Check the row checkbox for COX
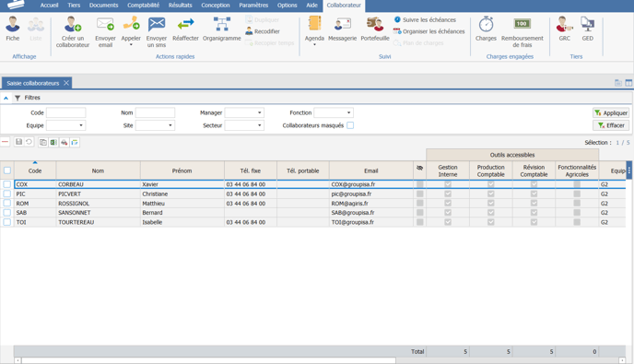 coord(7,184)
